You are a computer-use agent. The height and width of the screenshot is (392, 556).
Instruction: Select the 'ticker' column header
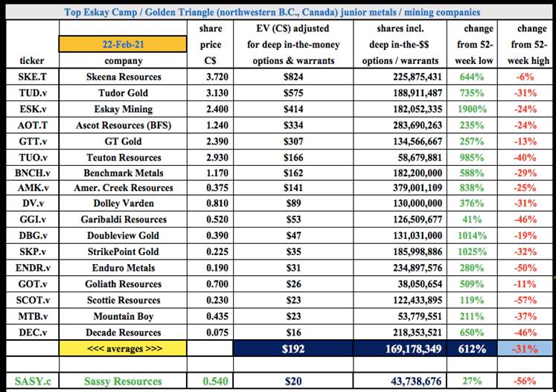[32, 60]
